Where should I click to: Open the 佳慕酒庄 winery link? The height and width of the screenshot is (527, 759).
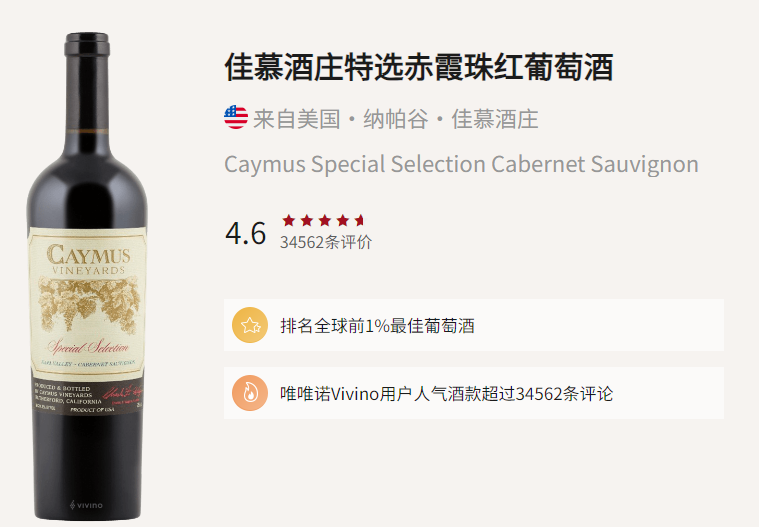click(x=495, y=119)
